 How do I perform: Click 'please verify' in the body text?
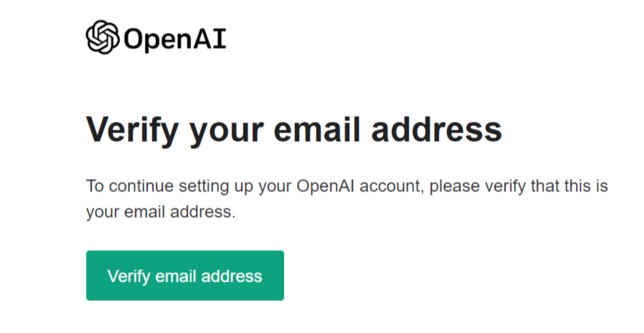pos(478,186)
